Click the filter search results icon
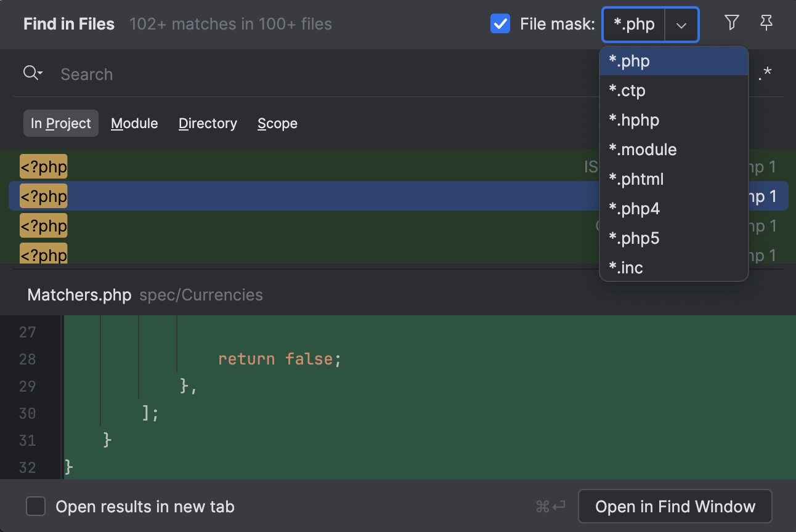The width and height of the screenshot is (796, 532). pyautogui.click(x=731, y=23)
